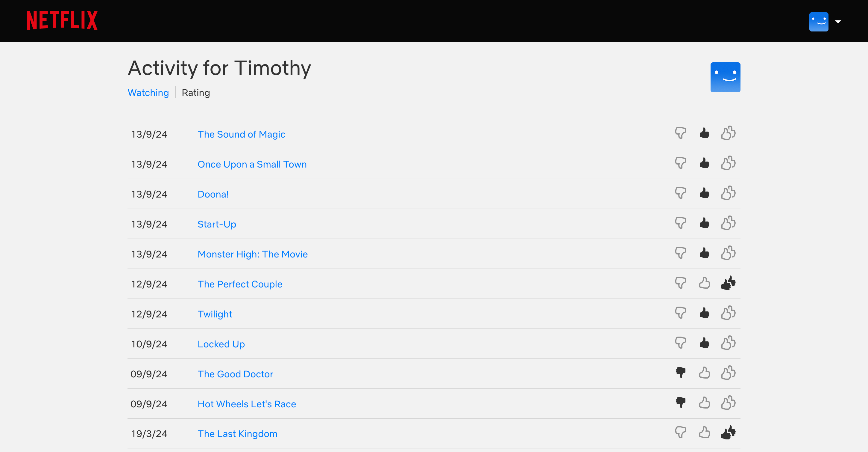The height and width of the screenshot is (452, 868).
Task: Switch to the Rating tab
Action: [x=195, y=93]
